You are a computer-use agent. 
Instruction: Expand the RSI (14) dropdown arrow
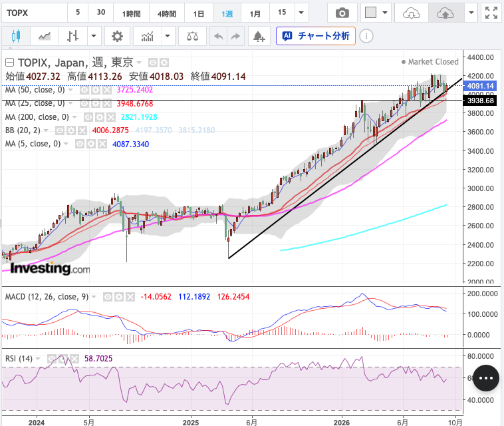pos(38,358)
